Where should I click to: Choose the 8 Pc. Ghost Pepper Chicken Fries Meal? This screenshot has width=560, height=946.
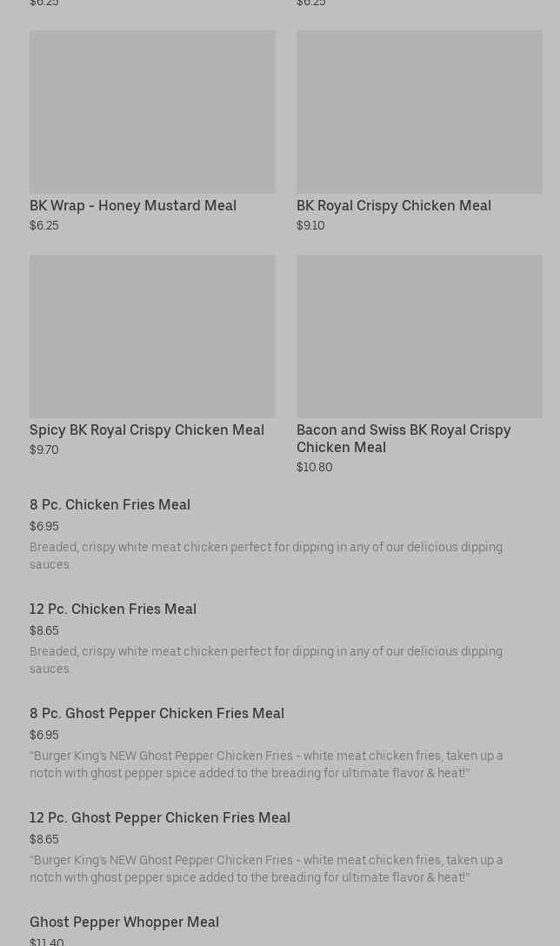(157, 714)
